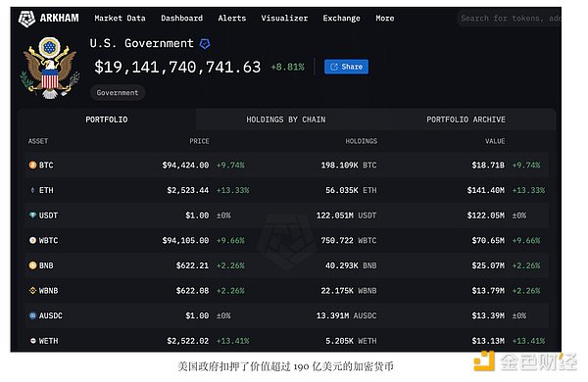Click the ETH price $2,523.44
The width and height of the screenshot is (588, 382).
pyautogui.click(x=188, y=190)
